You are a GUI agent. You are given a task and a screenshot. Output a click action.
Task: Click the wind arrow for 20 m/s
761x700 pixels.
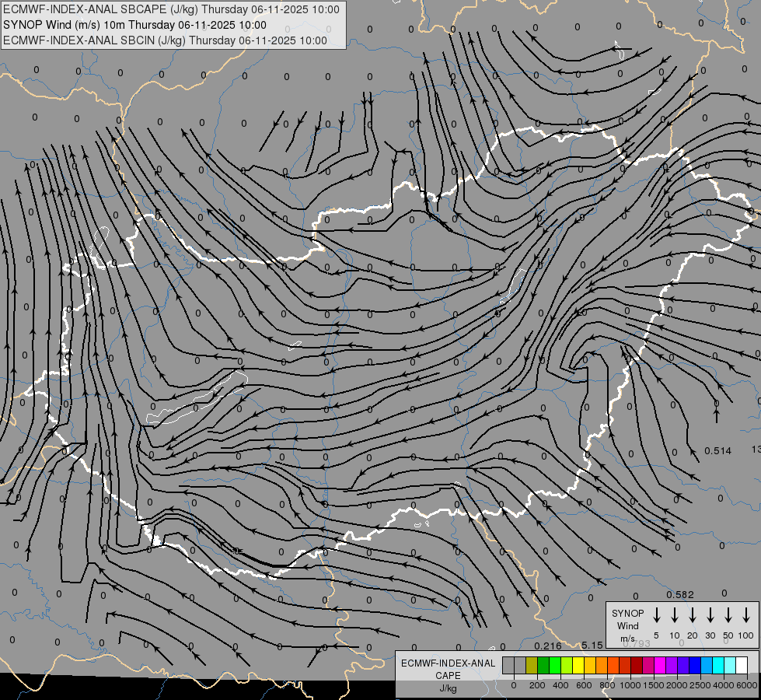click(x=693, y=615)
